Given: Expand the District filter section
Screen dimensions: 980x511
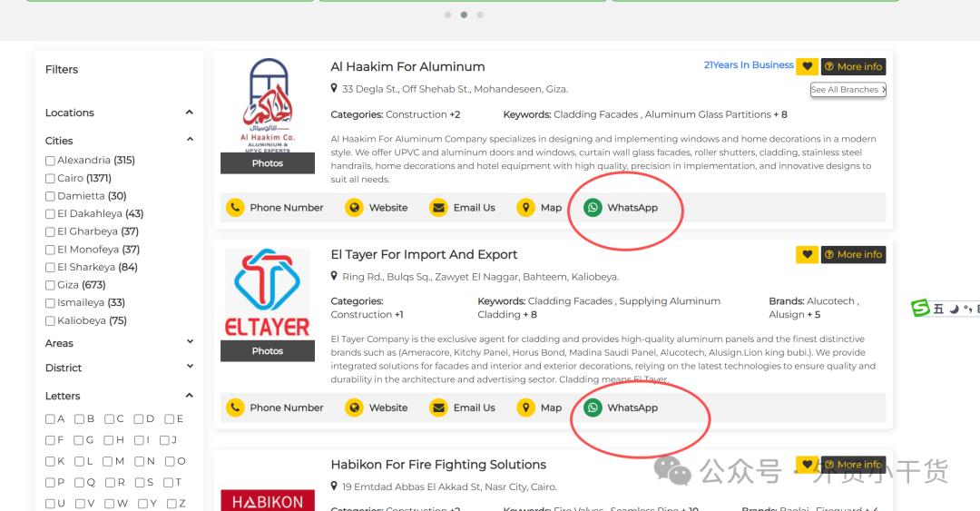Looking at the screenshot, I should 190,366.
